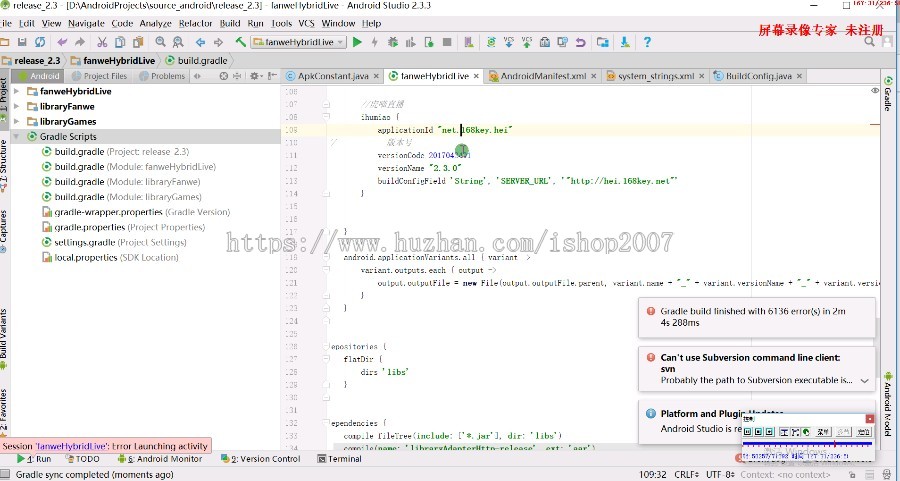The height and width of the screenshot is (481, 900).
Task: Click the green Run app button
Action: tap(357, 42)
